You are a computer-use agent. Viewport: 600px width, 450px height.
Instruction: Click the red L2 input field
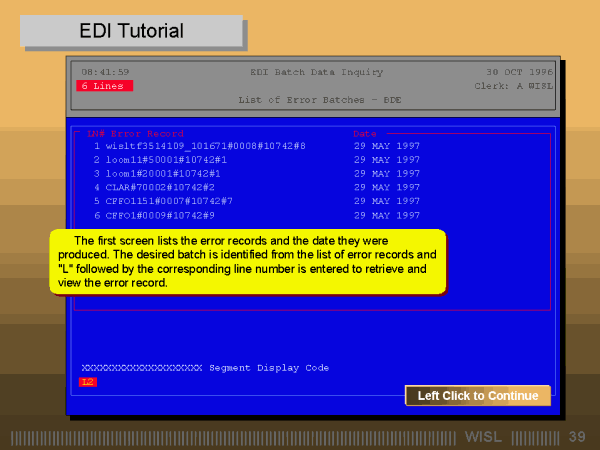(x=88, y=381)
